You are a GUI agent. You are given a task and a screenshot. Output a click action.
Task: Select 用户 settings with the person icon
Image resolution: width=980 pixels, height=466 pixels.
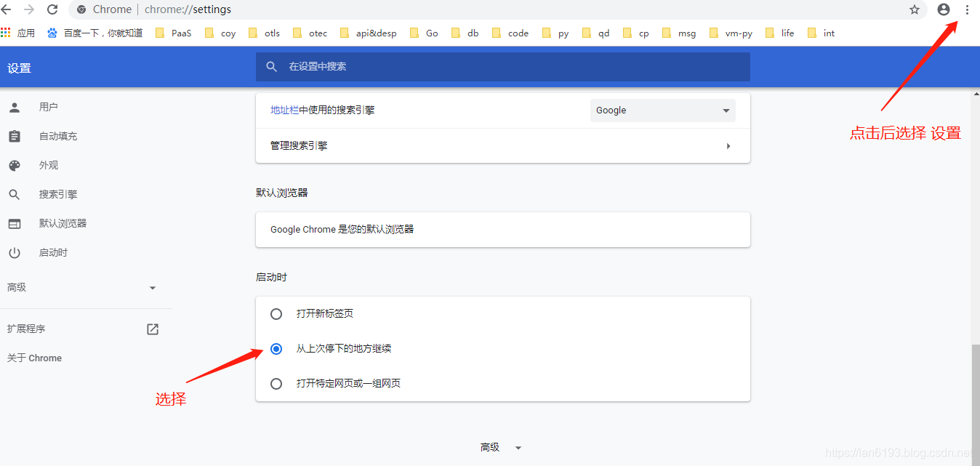click(x=49, y=107)
